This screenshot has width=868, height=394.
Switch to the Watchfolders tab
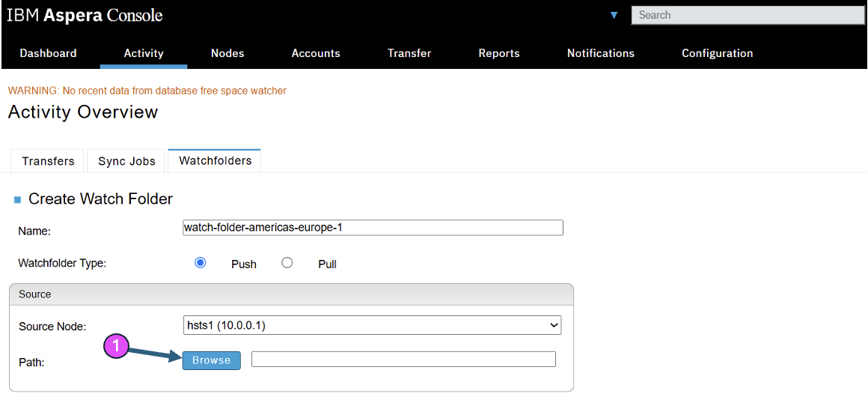point(214,161)
